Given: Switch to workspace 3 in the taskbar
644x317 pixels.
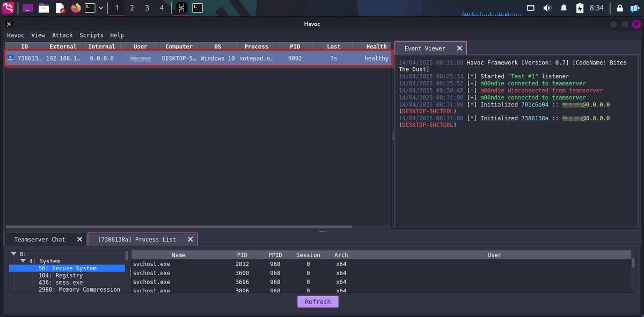Looking at the screenshot, I should 148,8.
